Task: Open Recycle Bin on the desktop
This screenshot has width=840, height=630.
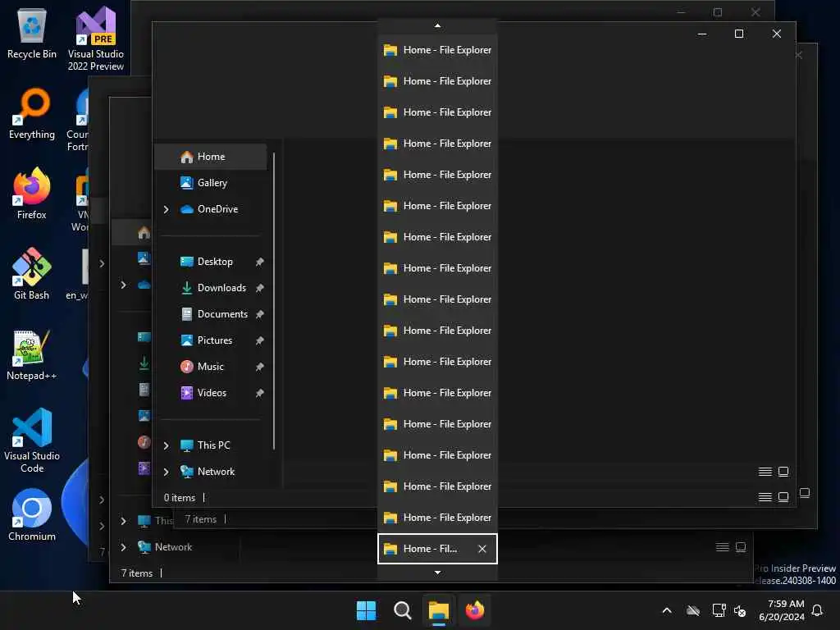Action: (32, 34)
